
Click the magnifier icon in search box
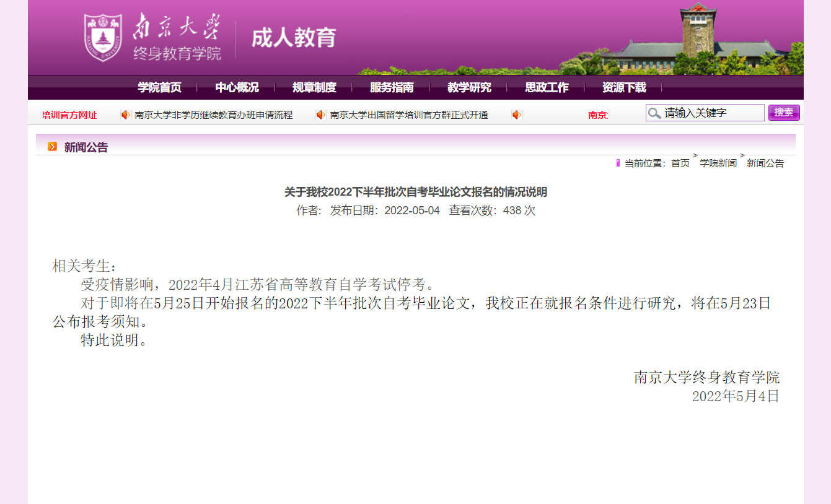coord(654,113)
